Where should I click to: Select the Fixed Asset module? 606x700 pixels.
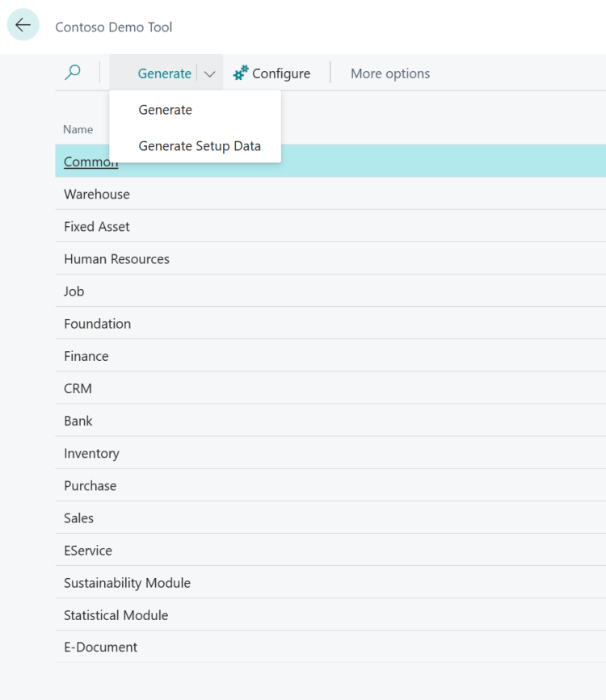[96, 226]
